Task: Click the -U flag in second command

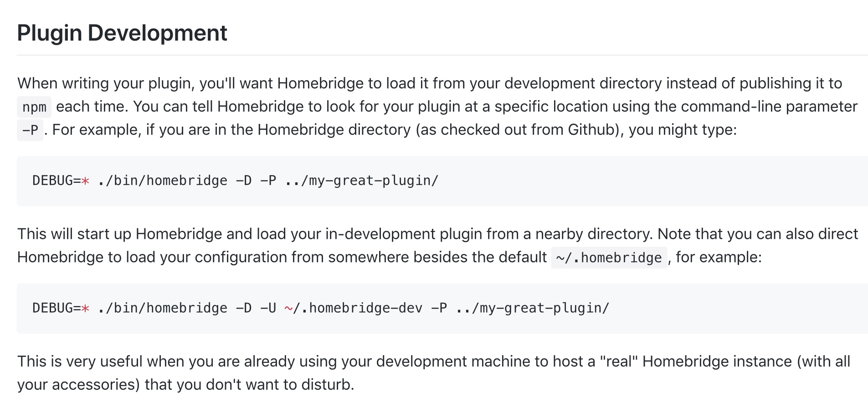Action: [268, 309]
